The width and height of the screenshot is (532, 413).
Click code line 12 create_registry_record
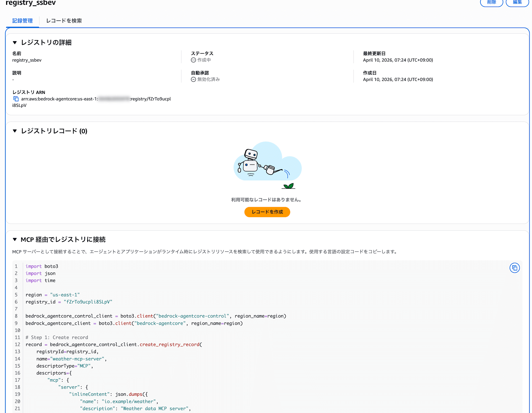tap(169, 344)
